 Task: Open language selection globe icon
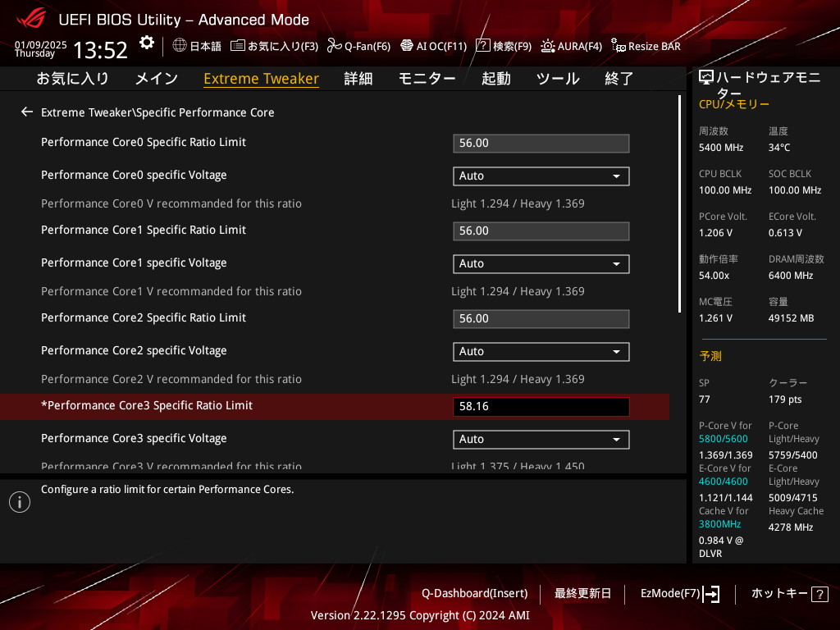[x=180, y=46]
